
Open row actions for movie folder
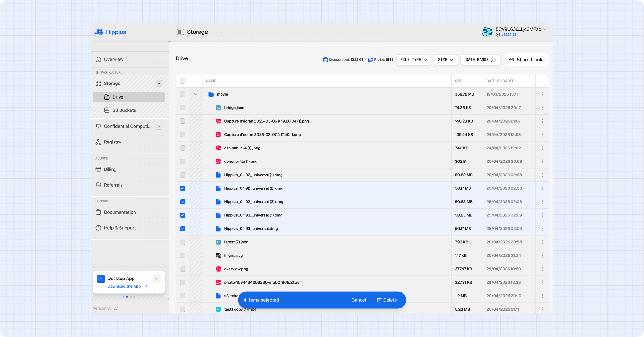[x=542, y=94]
